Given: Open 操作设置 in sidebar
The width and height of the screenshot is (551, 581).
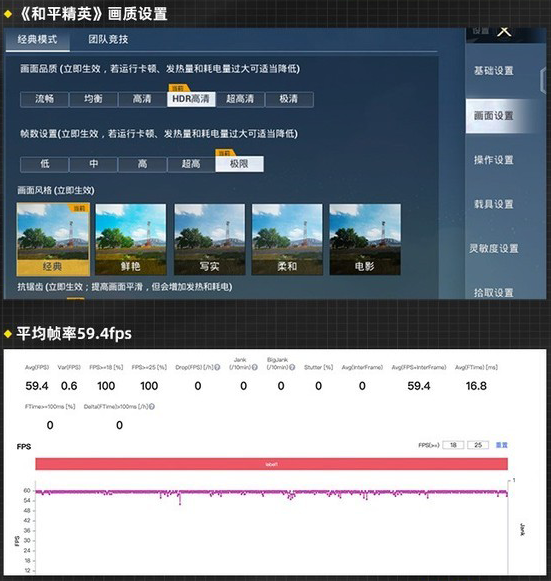Looking at the screenshot, I should pyautogui.click(x=494, y=160).
